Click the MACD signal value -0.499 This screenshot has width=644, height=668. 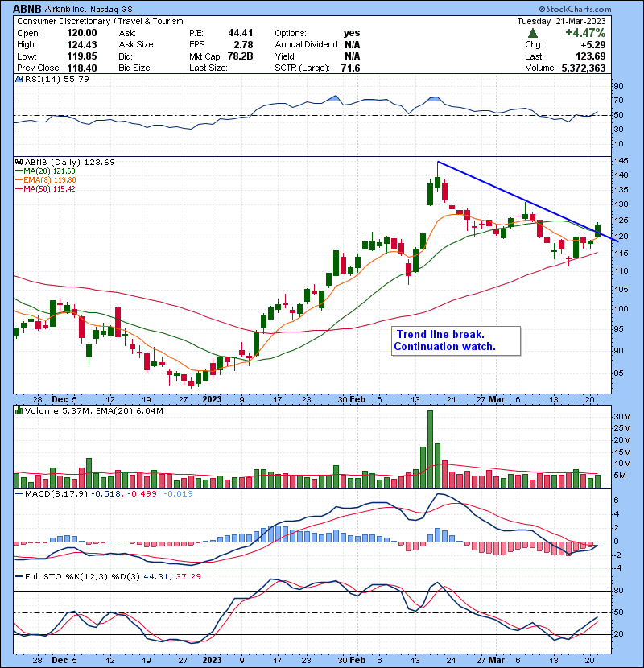142,494
